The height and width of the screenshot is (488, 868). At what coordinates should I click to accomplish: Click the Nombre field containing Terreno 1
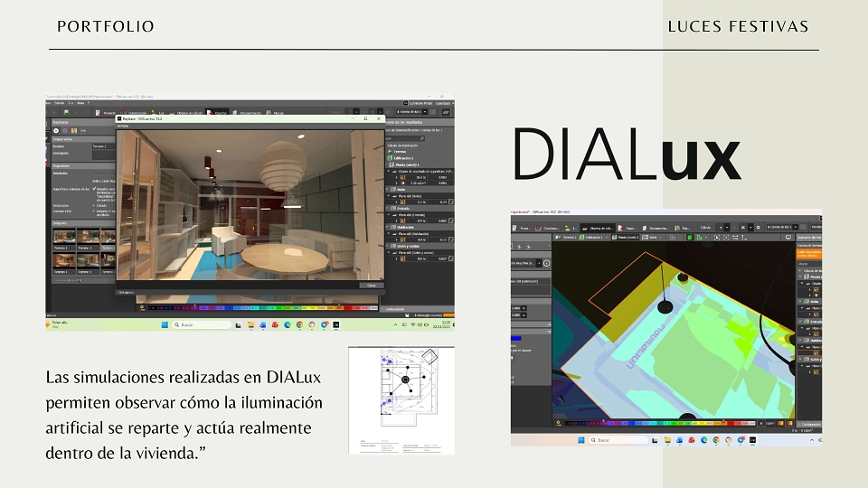click(x=103, y=146)
